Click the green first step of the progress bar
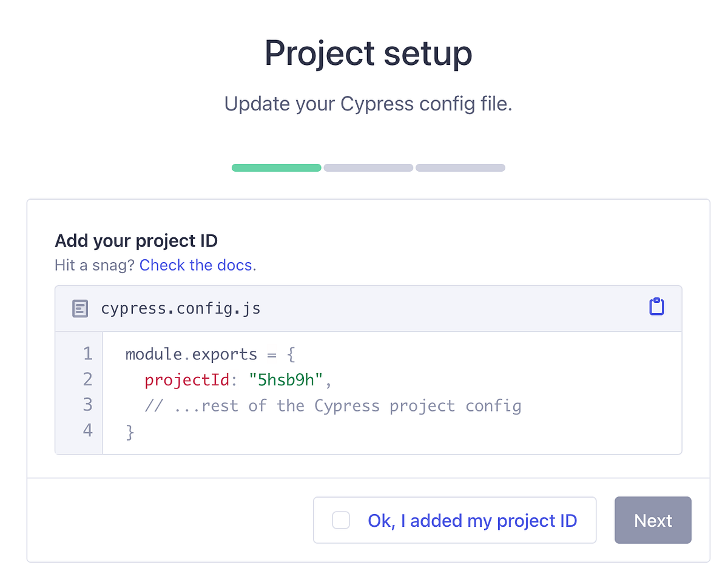 click(x=276, y=168)
